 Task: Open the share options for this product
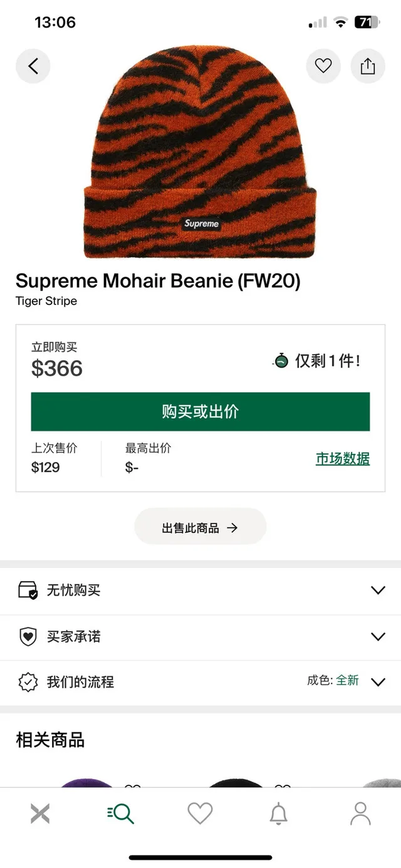[x=368, y=66]
